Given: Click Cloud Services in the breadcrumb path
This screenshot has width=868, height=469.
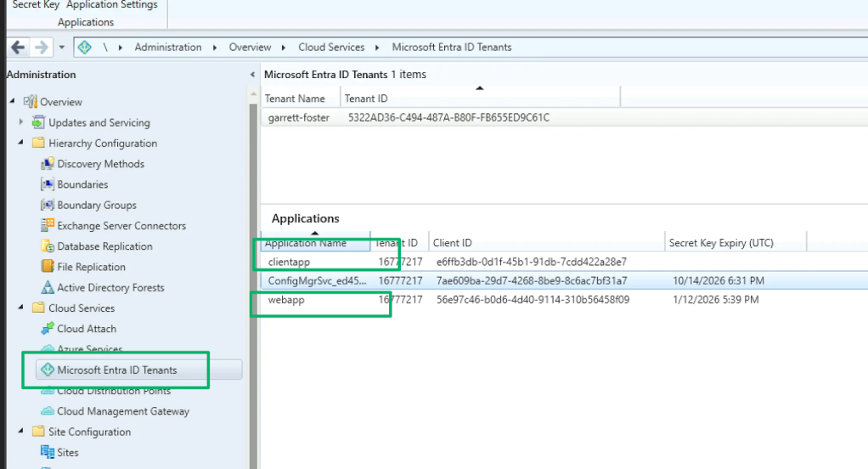Looking at the screenshot, I should (x=331, y=48).
